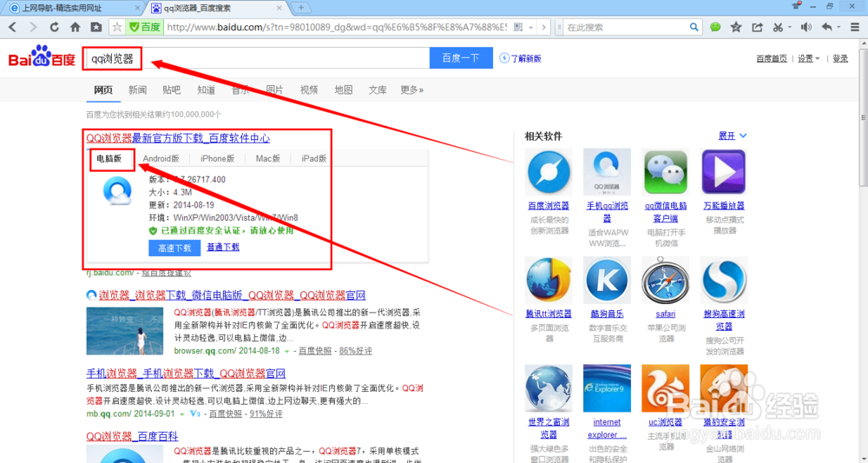Click the 百度一下 search button
The width and height of the screenshot is (868, 463).
(x=461, y=58)
